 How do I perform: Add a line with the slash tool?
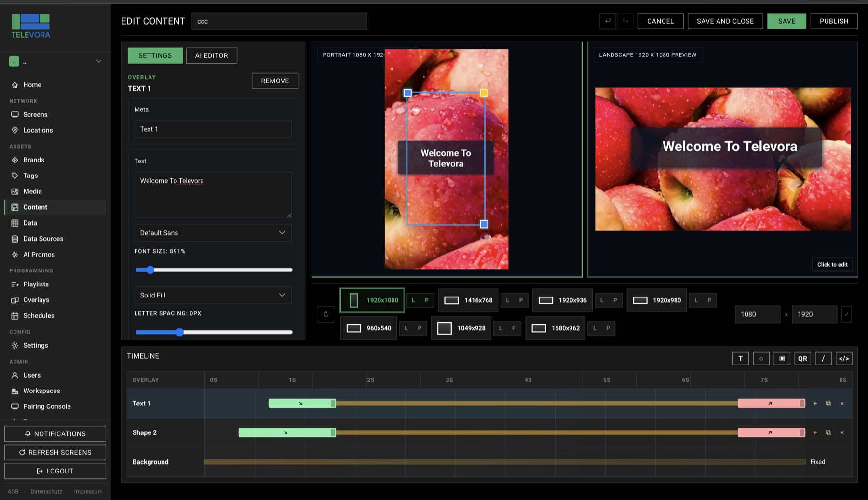coord(823,358)
